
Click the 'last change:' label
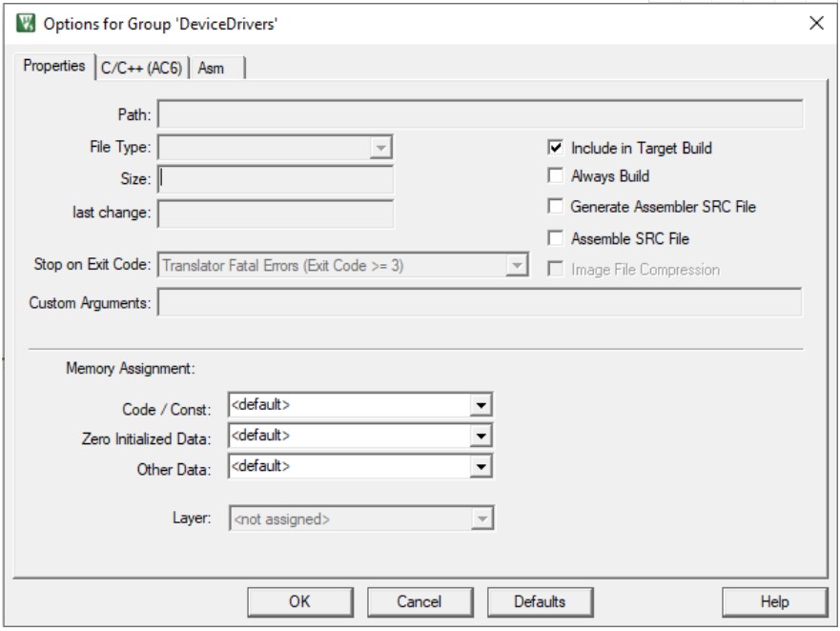[x=112, y=213]
